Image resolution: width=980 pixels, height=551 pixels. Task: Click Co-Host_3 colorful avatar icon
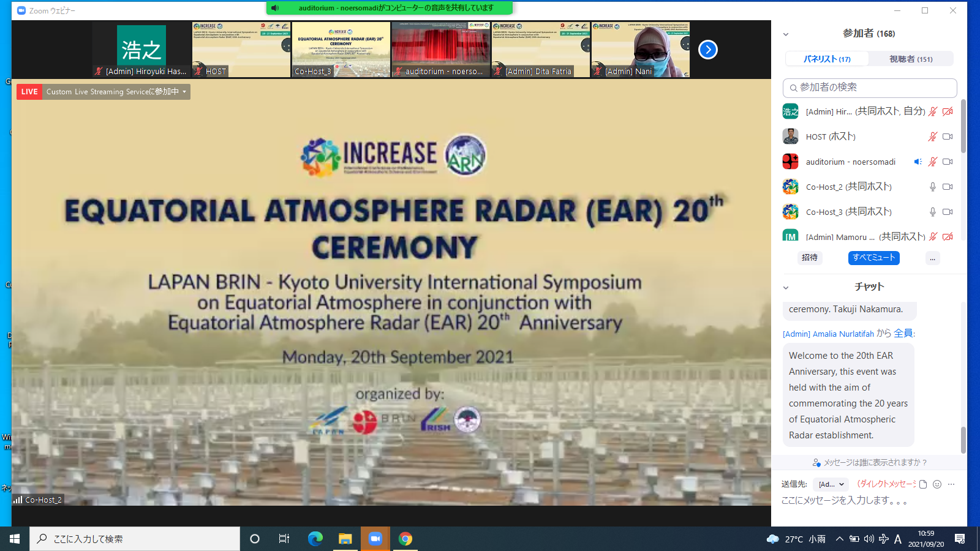click(x=790, y=212)
